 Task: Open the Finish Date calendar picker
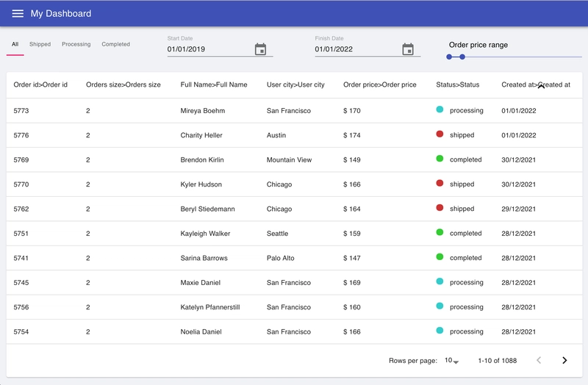pyautogui.click(x=408, y=49)
